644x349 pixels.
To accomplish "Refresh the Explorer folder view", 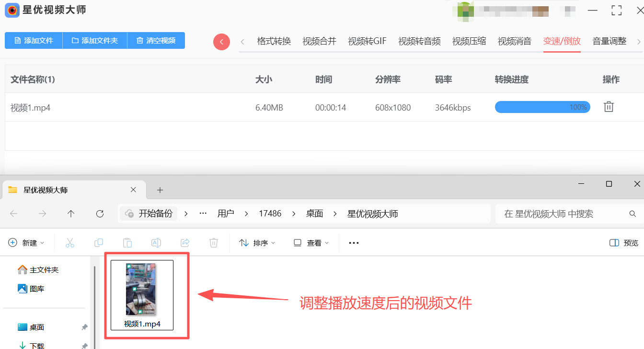I will point(100,214).
